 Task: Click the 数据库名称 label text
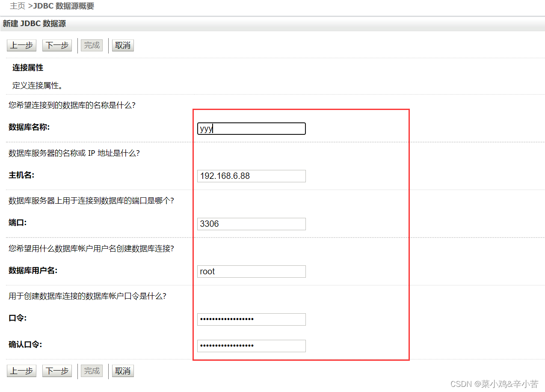pyautogui.click(x=29, y=127)
